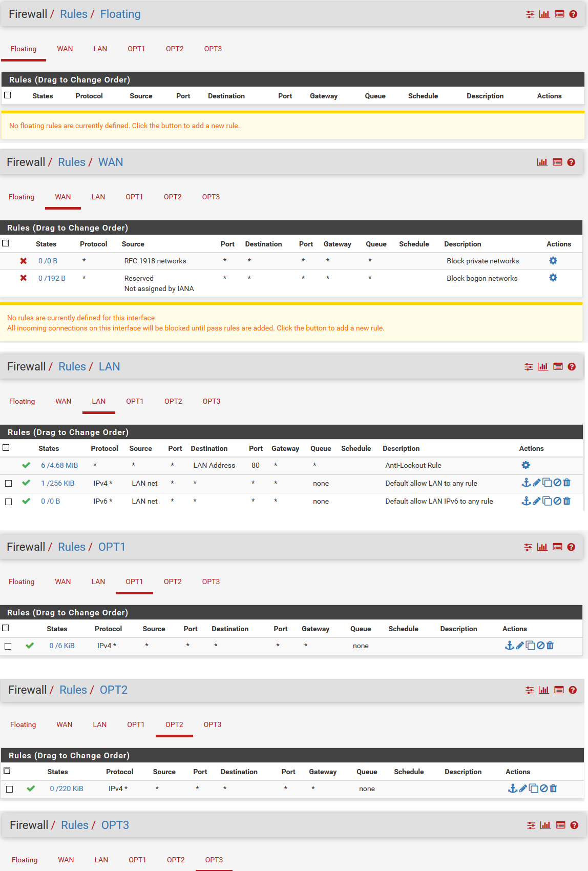The height and width of the screenshot is (871, 588).
Task: Disable the OPT2 IPv4 rule
Action: click(543, 789)
